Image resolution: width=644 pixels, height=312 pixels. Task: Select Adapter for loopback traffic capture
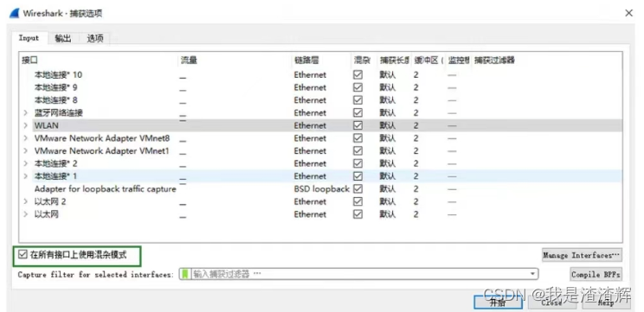[x=105, y=189]
